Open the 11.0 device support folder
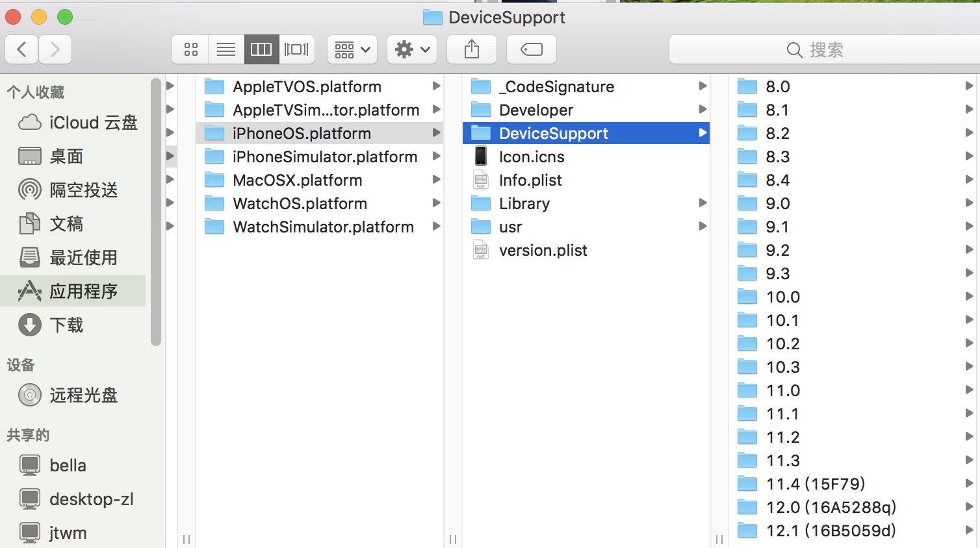The height and width of the screenshot is (548, 980). pos(853,390)
